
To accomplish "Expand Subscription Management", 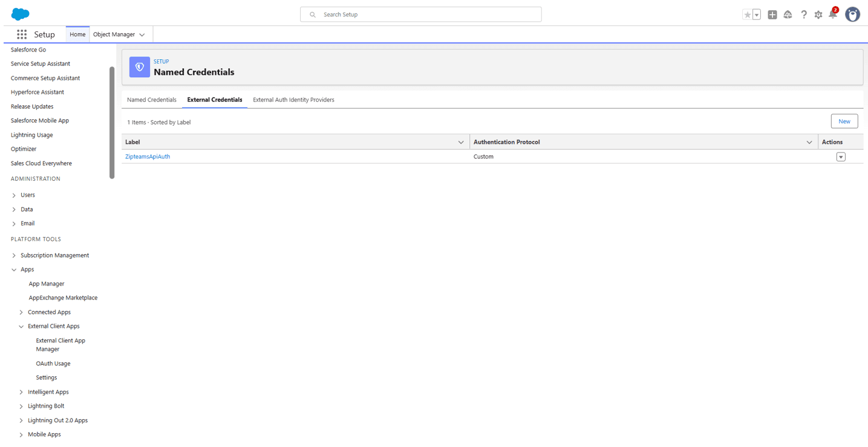I will pyautogui.click(x=14, y=256).
